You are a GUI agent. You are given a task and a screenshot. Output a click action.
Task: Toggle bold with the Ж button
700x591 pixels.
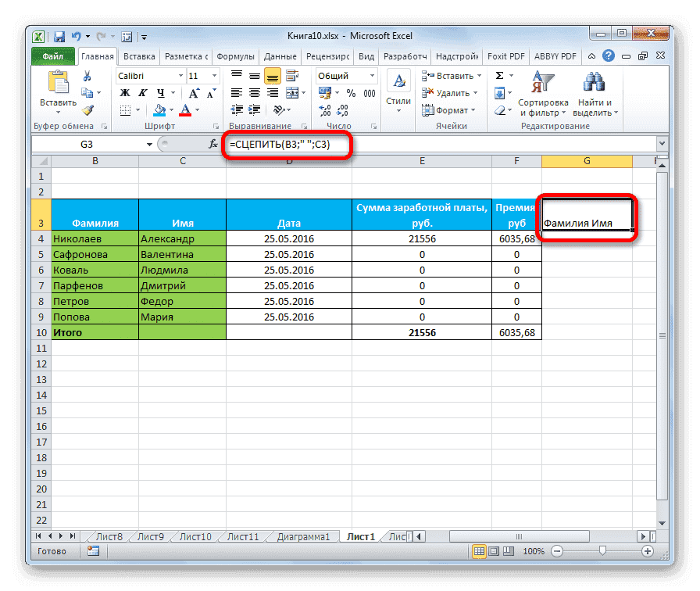tap(125, 93)
